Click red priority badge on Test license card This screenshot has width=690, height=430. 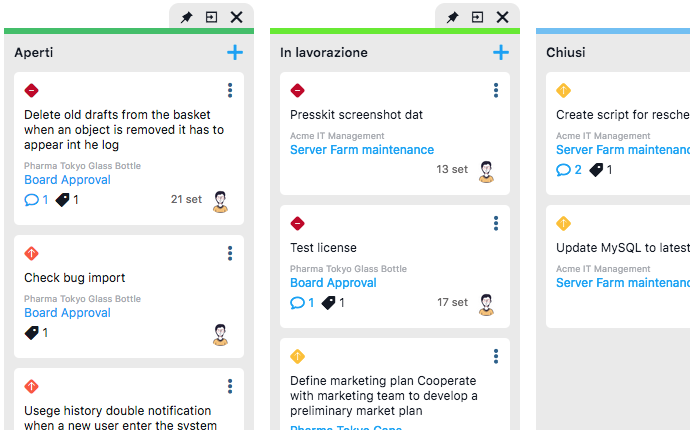point(297,224)
